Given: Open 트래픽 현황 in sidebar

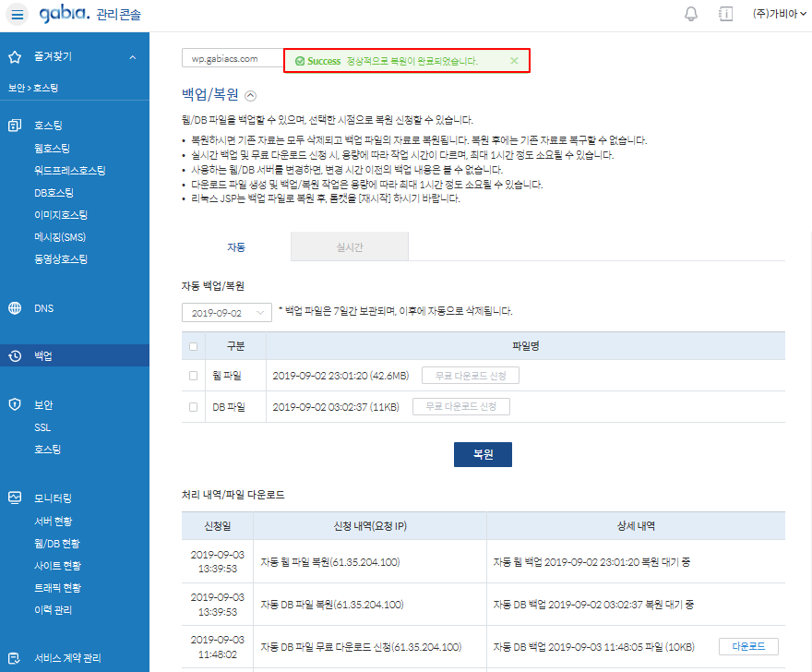Looking at the screenshot, I should click(x=57, y=588).
